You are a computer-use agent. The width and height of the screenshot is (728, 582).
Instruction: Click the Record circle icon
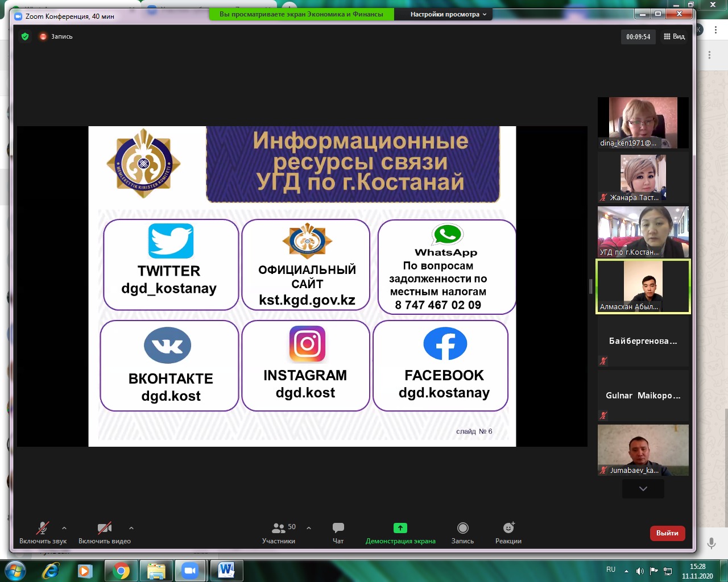(462, 528)
